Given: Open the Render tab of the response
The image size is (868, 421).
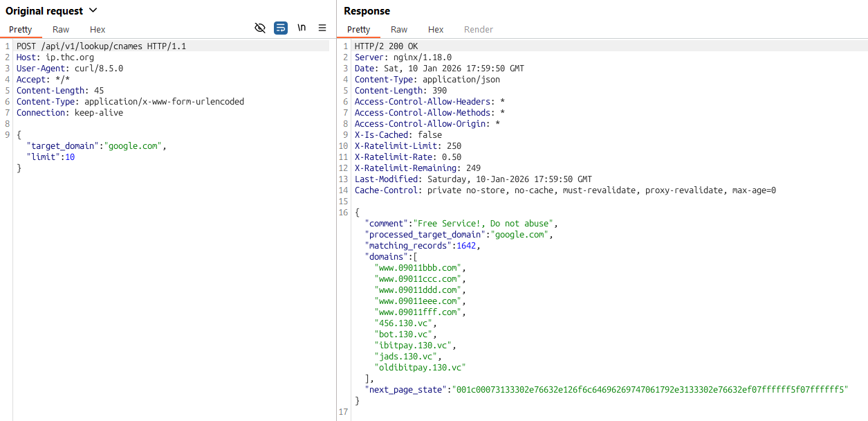Looking at the screenshot, I should [478, 29].
